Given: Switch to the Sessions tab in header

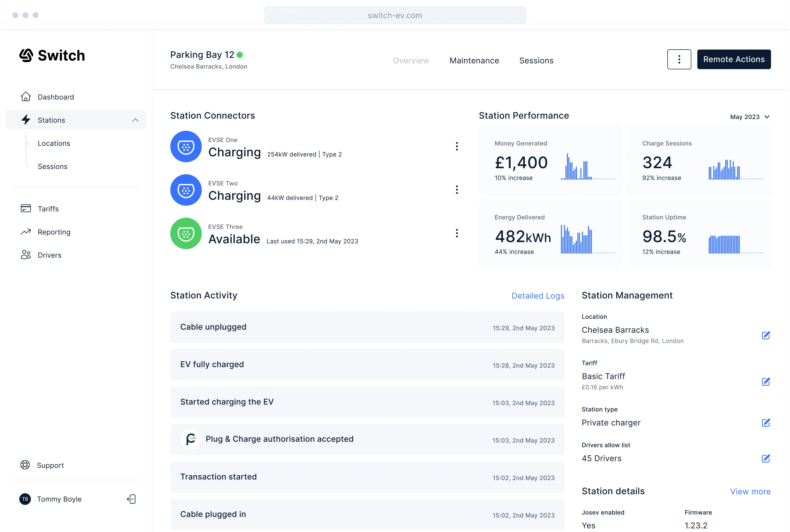Looking at the screenshot, I should pyautogui.click(x=536, y=60).
